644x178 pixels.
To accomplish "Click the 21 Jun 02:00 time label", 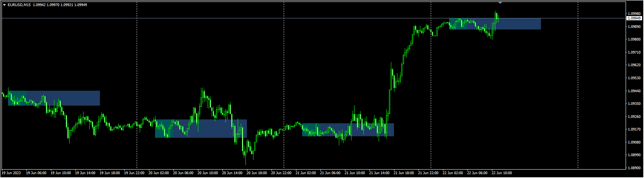I will pyautogui.click(x=306, y=173).
